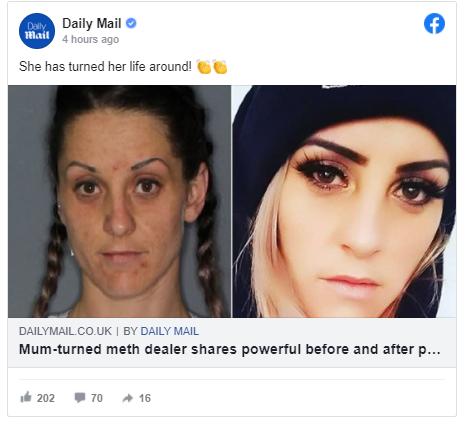
Task: Click the DAILYMAIL.CO.UK domain text
Action: click(x=65, y=331)
